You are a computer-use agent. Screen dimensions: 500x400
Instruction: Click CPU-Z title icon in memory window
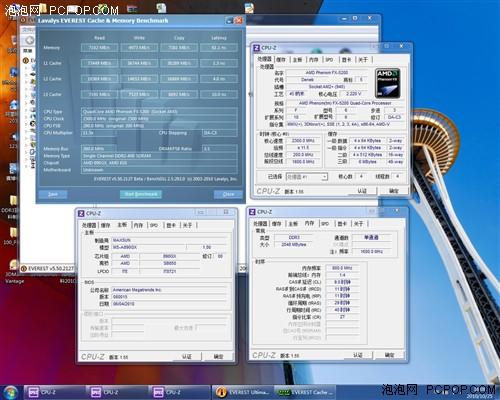[252, 212]
